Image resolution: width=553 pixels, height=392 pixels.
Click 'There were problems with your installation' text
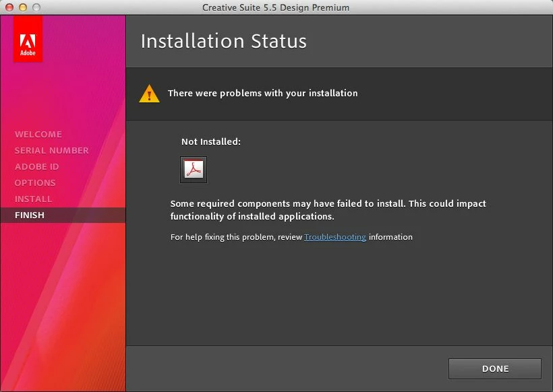(263, 94)
